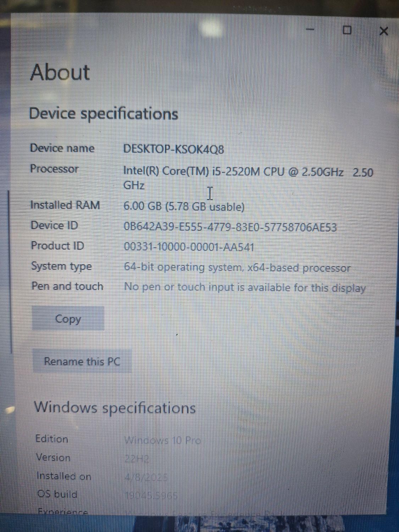Screen dimensions: 399x532
Task: Click the Device ID label
Action: point(54,225)
